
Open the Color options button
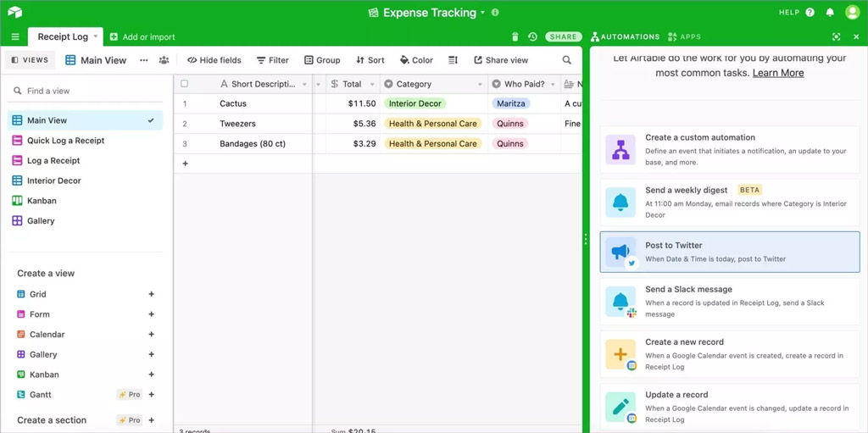coord(416,60)
